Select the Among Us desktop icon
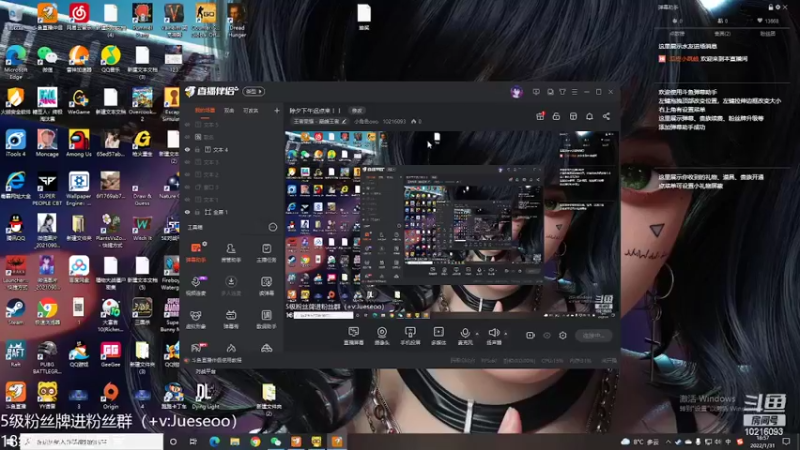This screenshot has width=800, height=450. tap(79, 143)
